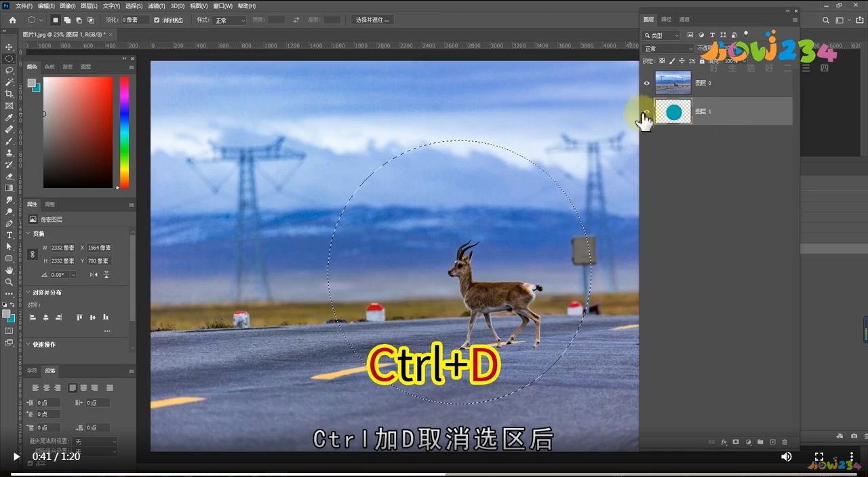This screenshot has width=868, height=477.
Task: Select the Healing Brush tool
Action: click(x=9, y=129)
